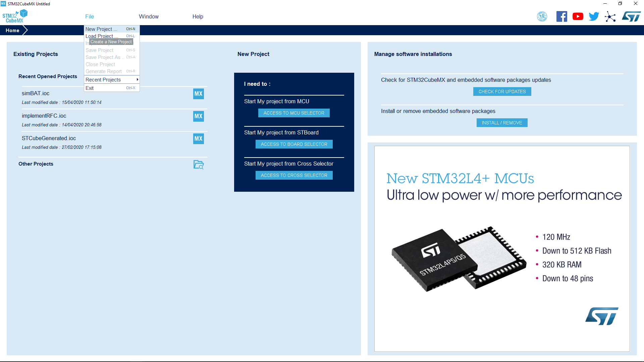Open the STM32 Facebook page icon
The height and width of the screenshot is (362, 644).
pos(562,16)
